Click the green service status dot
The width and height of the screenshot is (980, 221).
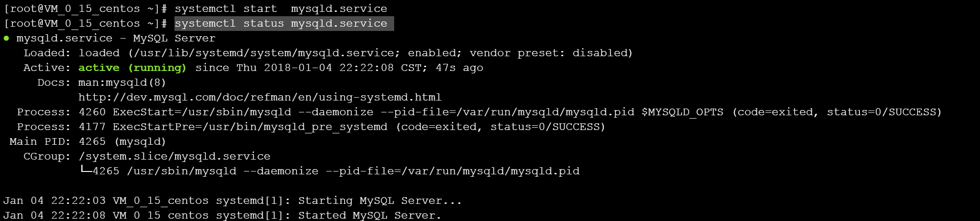6,38
